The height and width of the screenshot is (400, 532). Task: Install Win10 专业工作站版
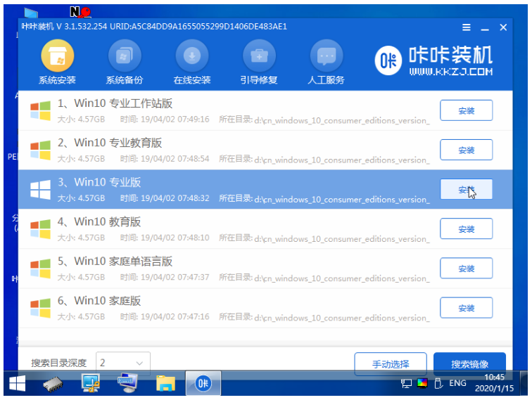click(466, 110)
